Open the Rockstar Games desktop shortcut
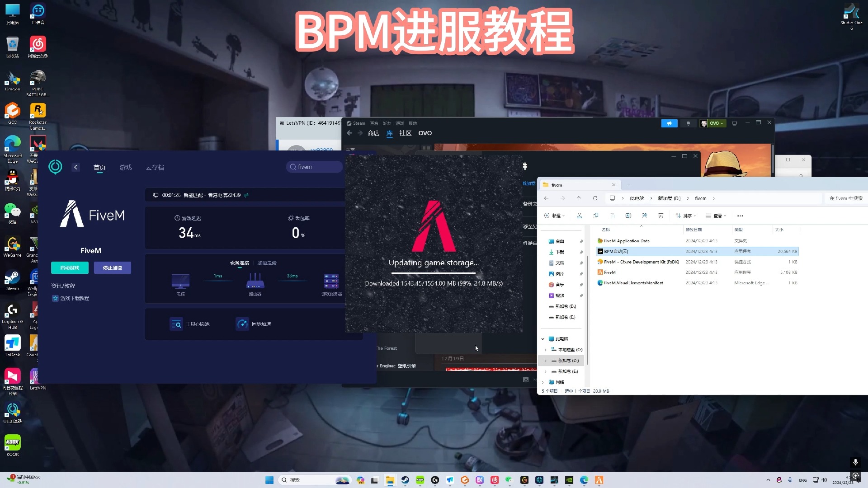This screenshot has height=488, width=868. [38, 117]
